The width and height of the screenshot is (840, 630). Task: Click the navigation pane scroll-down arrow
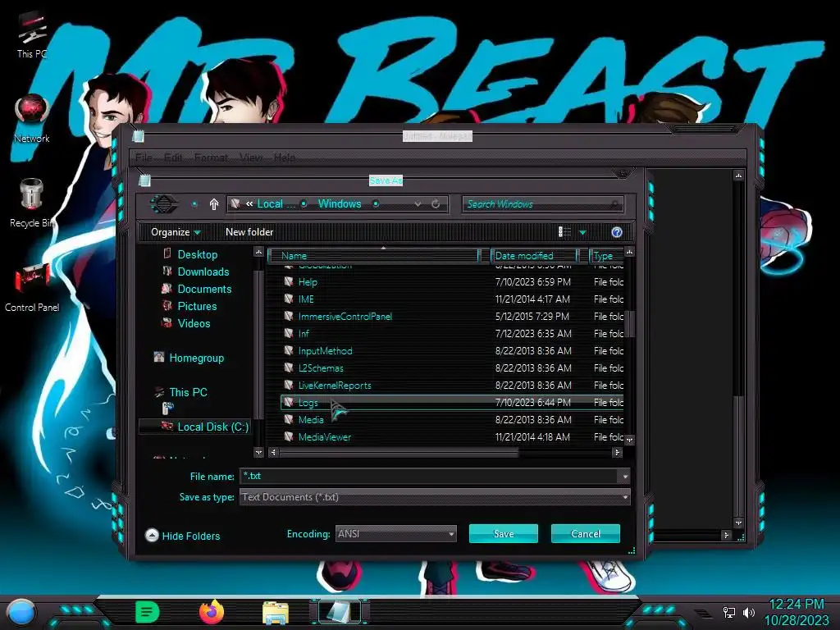tap(258, 453)
